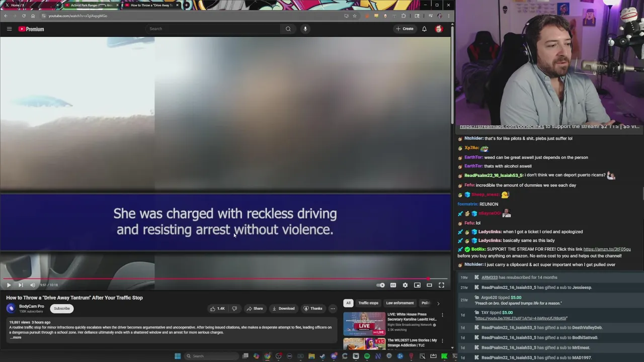Reload the current page
644x362 pixels.
pos(24,16)
